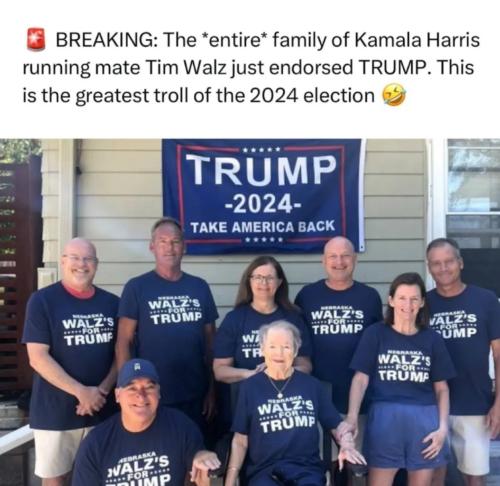Click the wooden fence beside the house
The image size is (500, 486).
17,267
